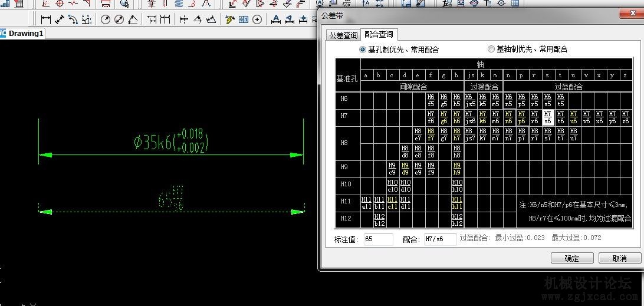Image resolution: width=644 pixels, height=306 pixels.
Task: Click the crossed-circle symbol icon
Action: click(501, 4)
